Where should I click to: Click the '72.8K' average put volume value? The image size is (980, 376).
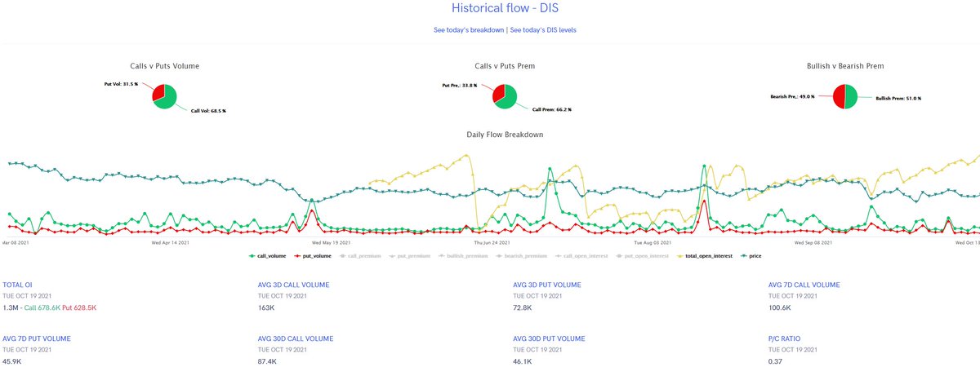click(523, 307)
